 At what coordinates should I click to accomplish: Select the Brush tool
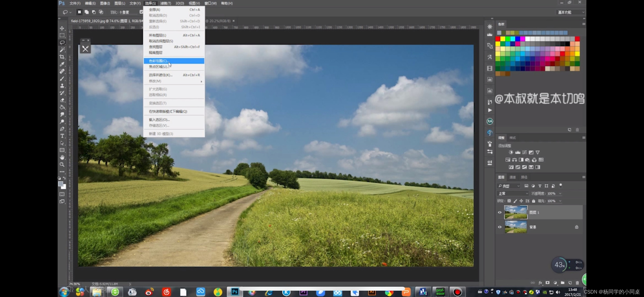click(x=62, y=78)
